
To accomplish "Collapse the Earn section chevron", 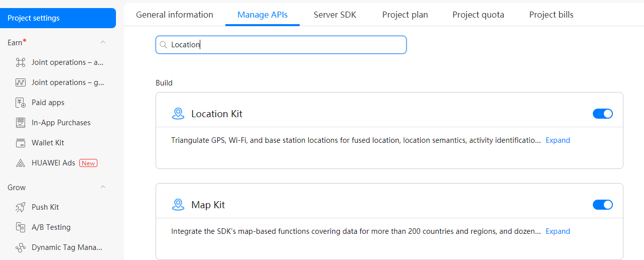I will (103, 42).
